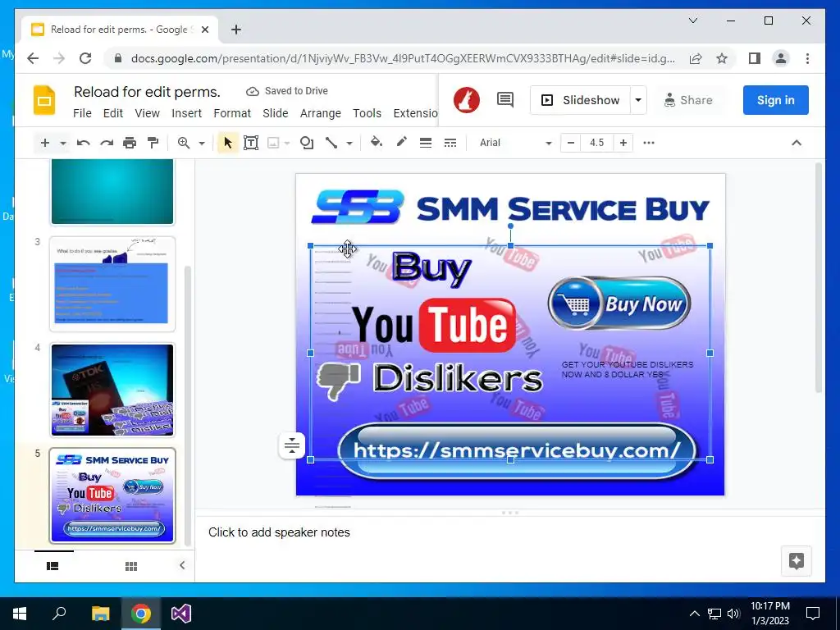Set the border weight

pyautogui.click(x=426, y=143)
